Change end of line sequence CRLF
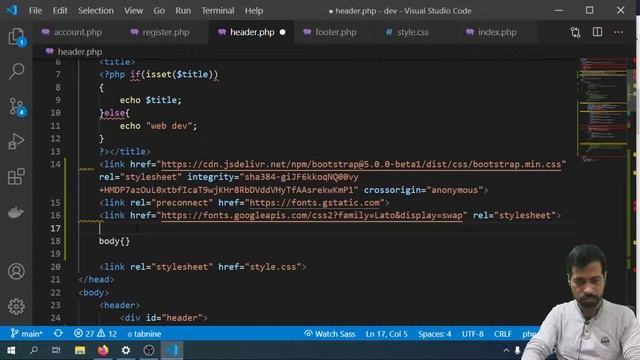This screenshot has width=640, height=360. [x=503, y=333]
